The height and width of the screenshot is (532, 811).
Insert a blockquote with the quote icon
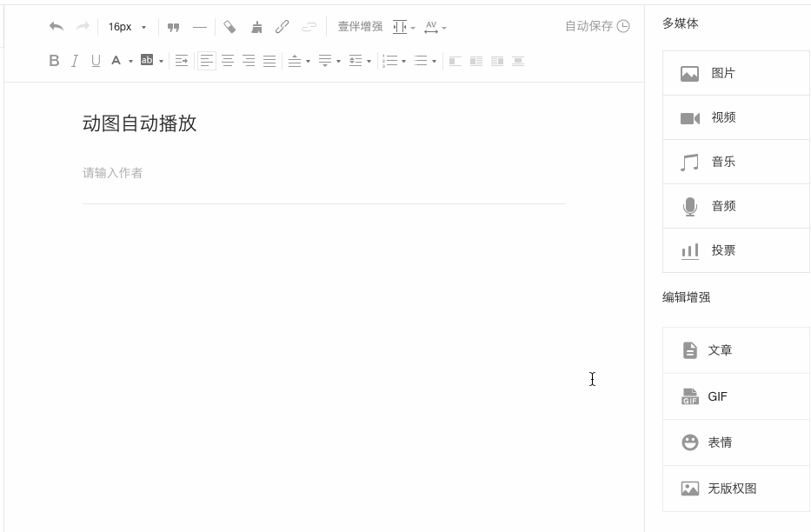[174, 27]
